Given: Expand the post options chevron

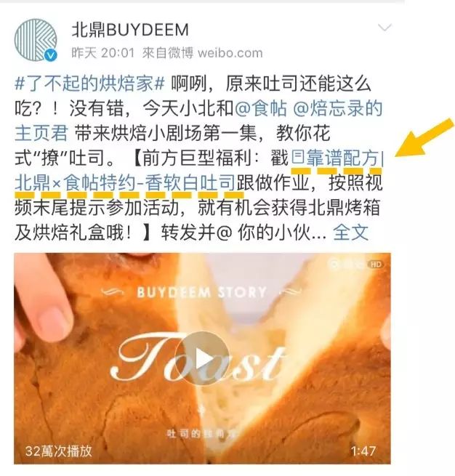Looking at the screenshot, I should (x=384, y=28).
